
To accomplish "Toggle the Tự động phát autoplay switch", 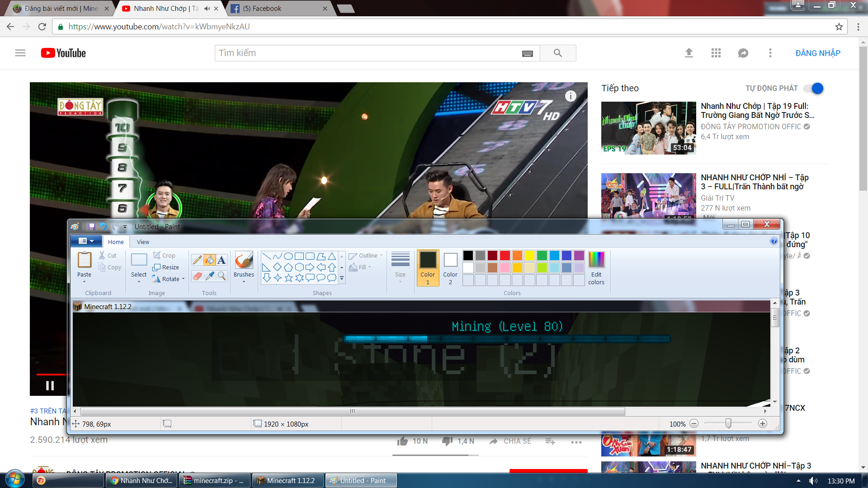I will click(x=814, y=89).
